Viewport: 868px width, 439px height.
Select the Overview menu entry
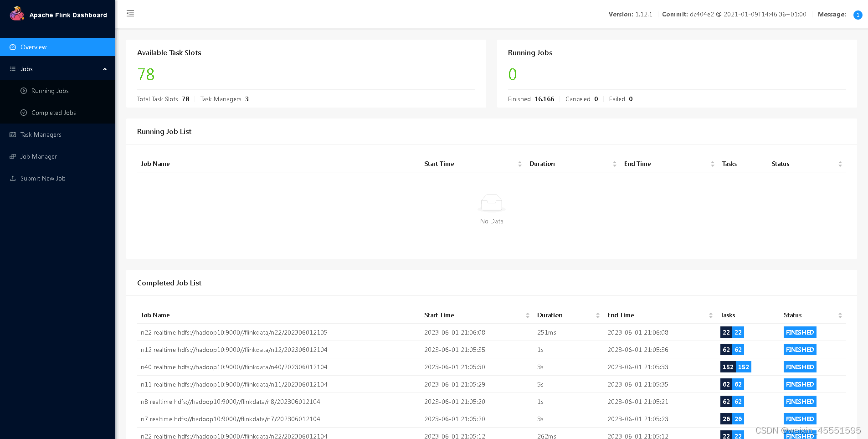(x=33, y=46)
